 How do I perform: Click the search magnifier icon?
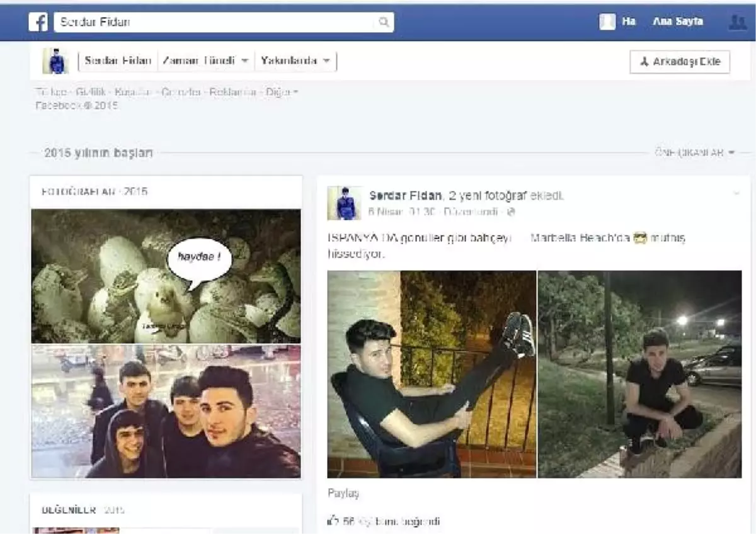tap(383, 23)
